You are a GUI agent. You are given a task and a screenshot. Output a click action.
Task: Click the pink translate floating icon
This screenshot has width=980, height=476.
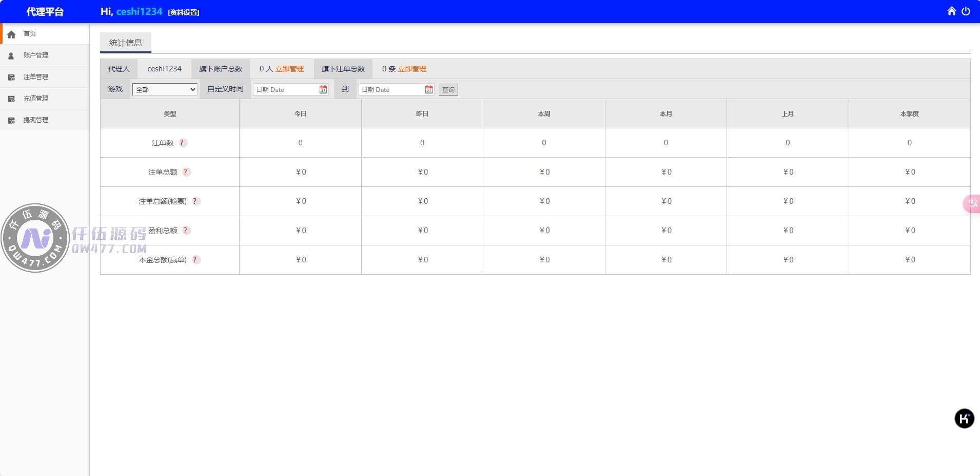(x=972, y=204)
